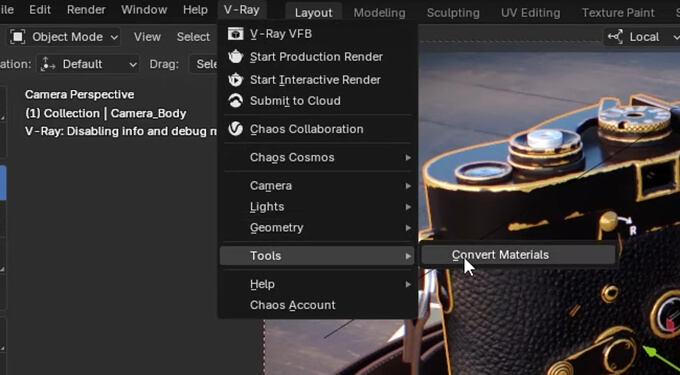Click the Submit to Cloud icon
The height and width of the screenshot is (375, 680).
tap(235, 101)
